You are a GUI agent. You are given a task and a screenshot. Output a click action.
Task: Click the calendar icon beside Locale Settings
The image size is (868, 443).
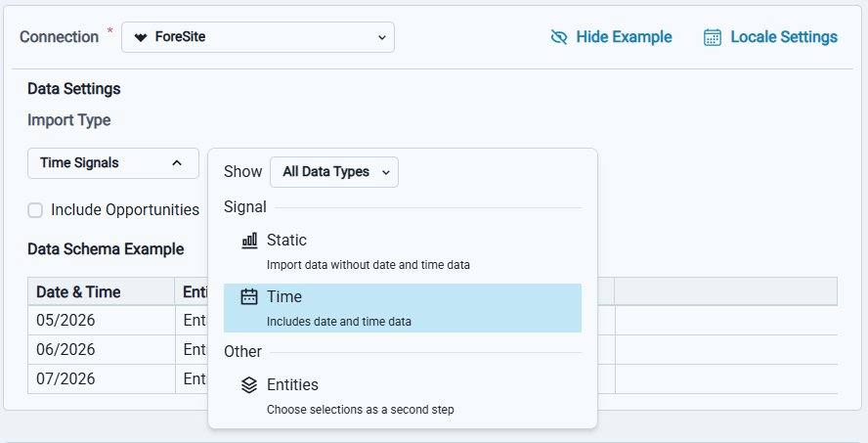pyautogui.click(x=713, y=37)
